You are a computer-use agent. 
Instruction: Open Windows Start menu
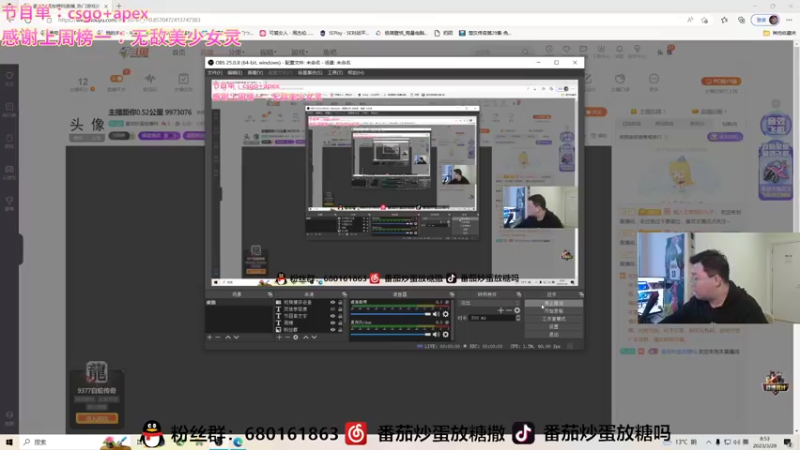[9, 442]
